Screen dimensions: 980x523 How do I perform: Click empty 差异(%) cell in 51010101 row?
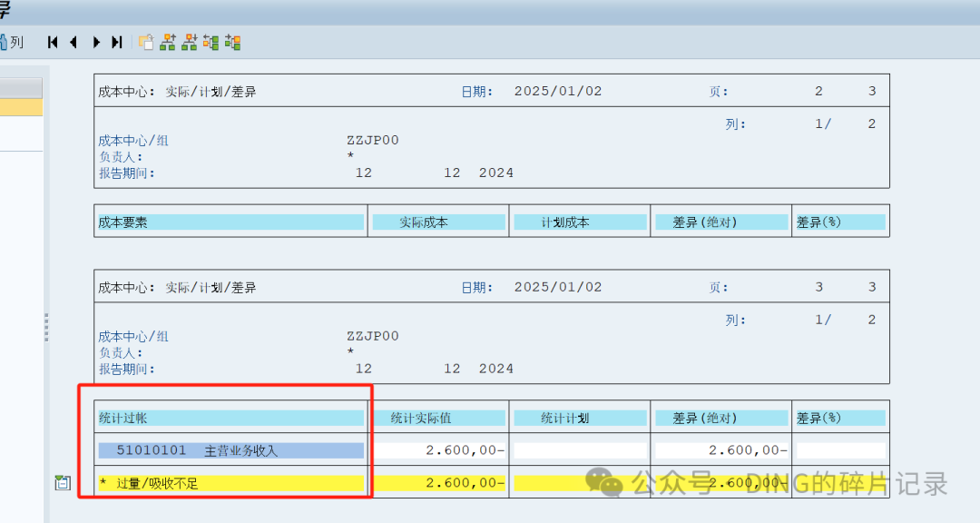coord(840,450)
